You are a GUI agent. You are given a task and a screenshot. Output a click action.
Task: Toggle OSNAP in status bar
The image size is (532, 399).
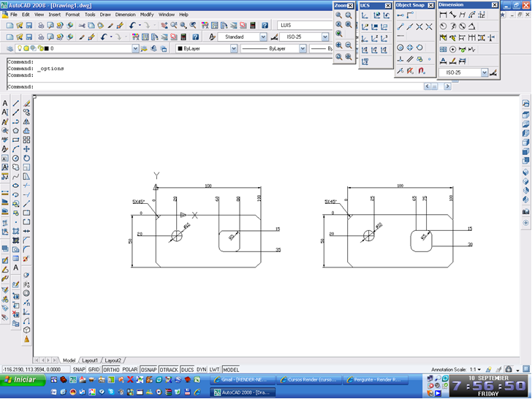[148, 370]
